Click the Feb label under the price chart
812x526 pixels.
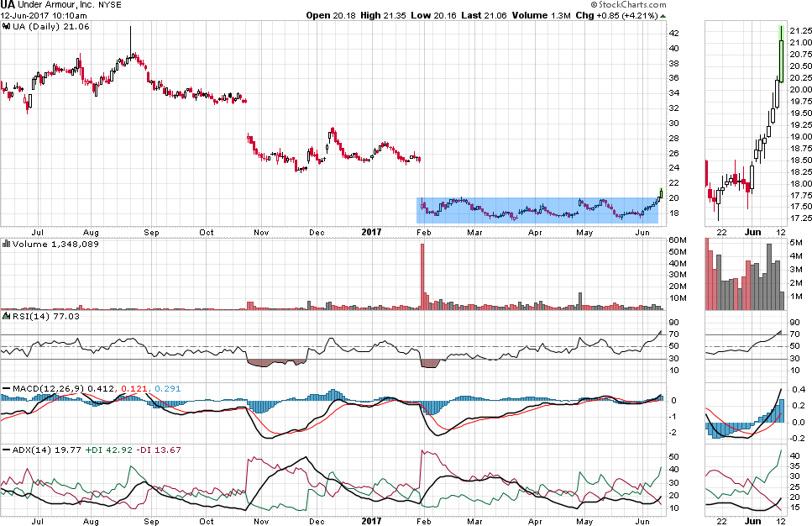pyautogui.click(x=423, y=233)
